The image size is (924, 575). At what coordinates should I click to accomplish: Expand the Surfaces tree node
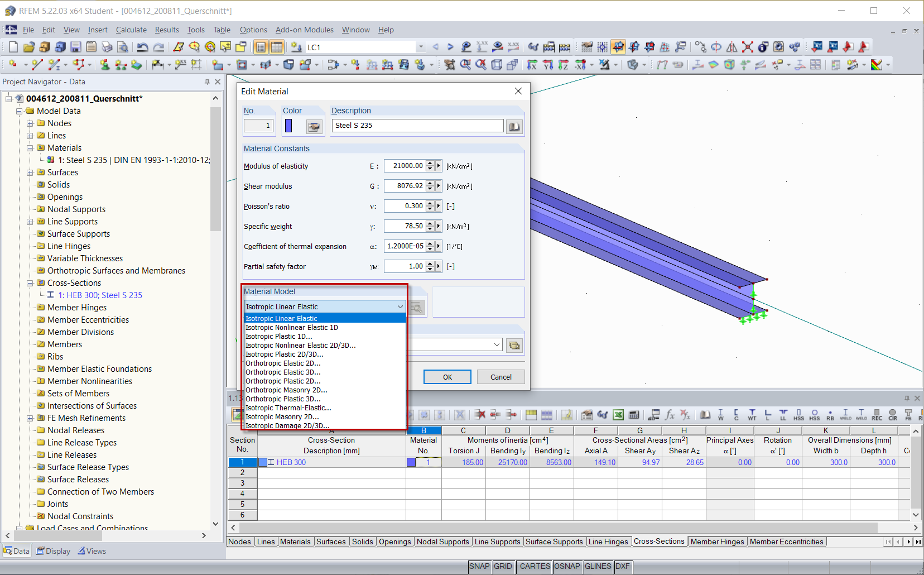point(30,172)
